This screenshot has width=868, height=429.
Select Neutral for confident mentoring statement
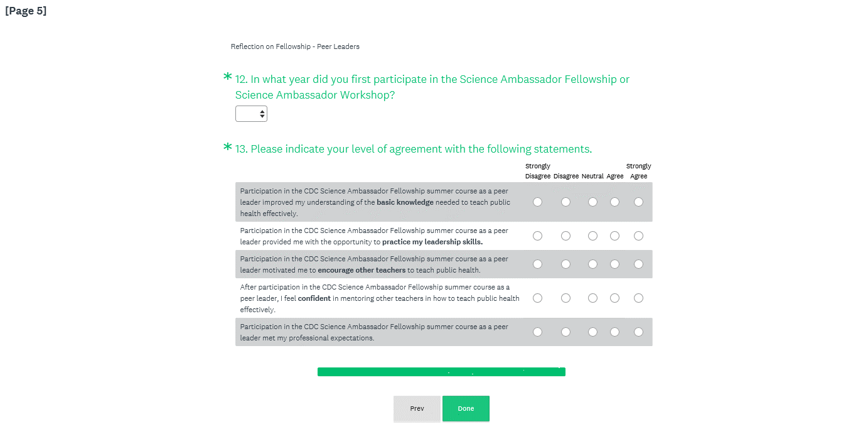(592, 298)
